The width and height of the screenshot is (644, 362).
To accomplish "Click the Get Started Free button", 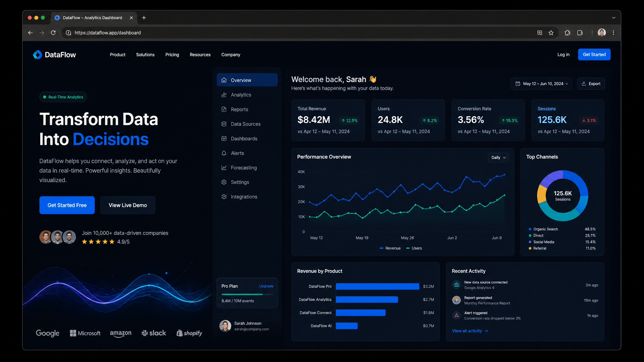I will tap(67, 205).
